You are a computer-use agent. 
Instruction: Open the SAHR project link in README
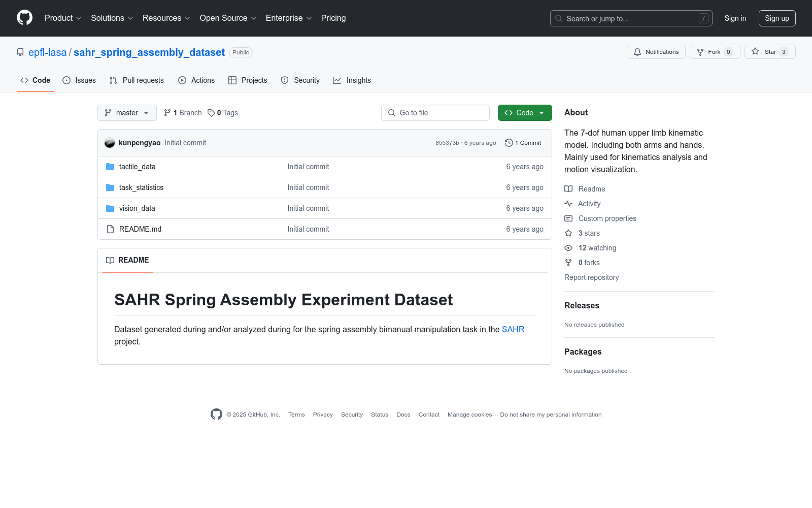coord(513,329)
